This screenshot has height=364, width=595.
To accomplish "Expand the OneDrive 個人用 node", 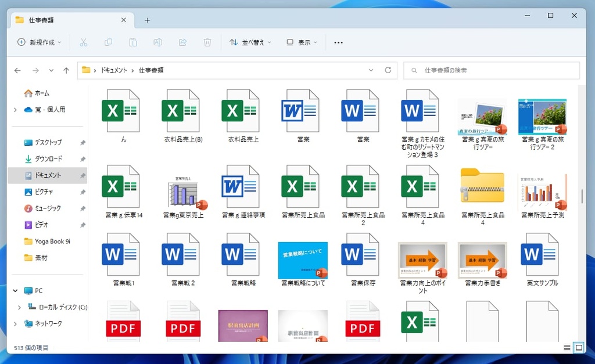I will coord(15,110).
